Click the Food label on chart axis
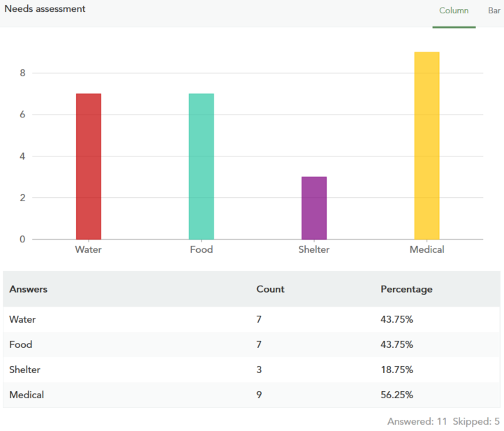 (201, 249)
